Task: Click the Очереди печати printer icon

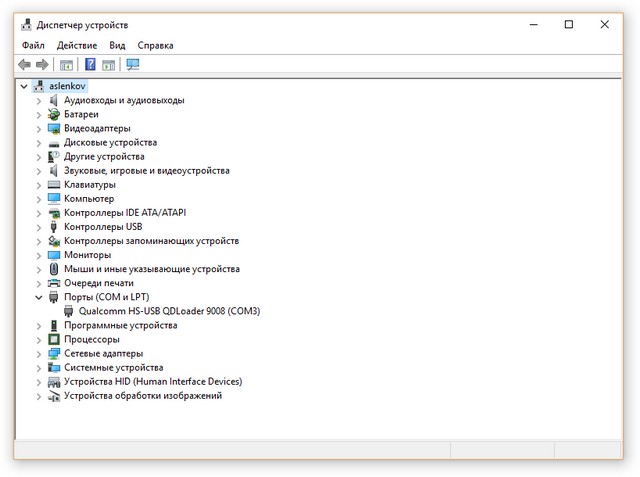Action: 54,283
